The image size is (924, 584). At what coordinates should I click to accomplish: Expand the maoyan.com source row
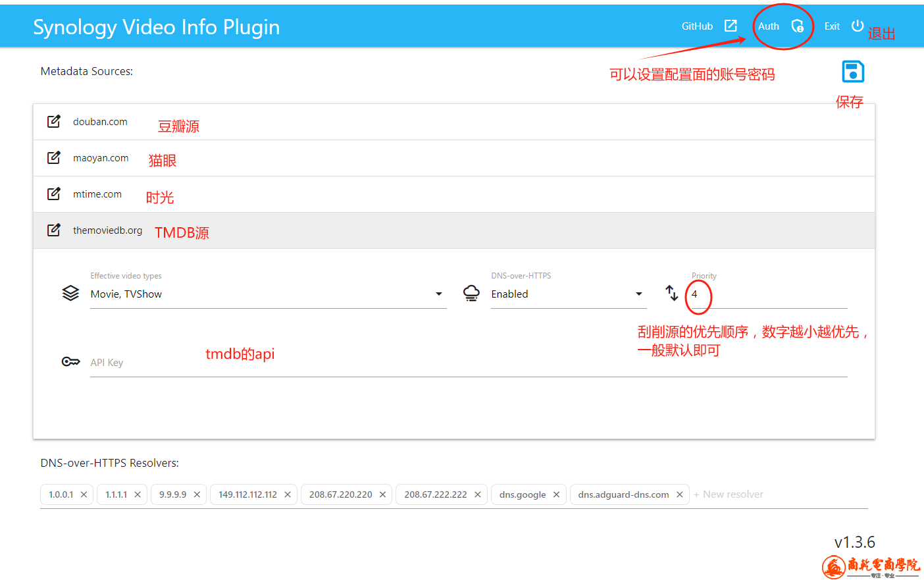[454, 158]
